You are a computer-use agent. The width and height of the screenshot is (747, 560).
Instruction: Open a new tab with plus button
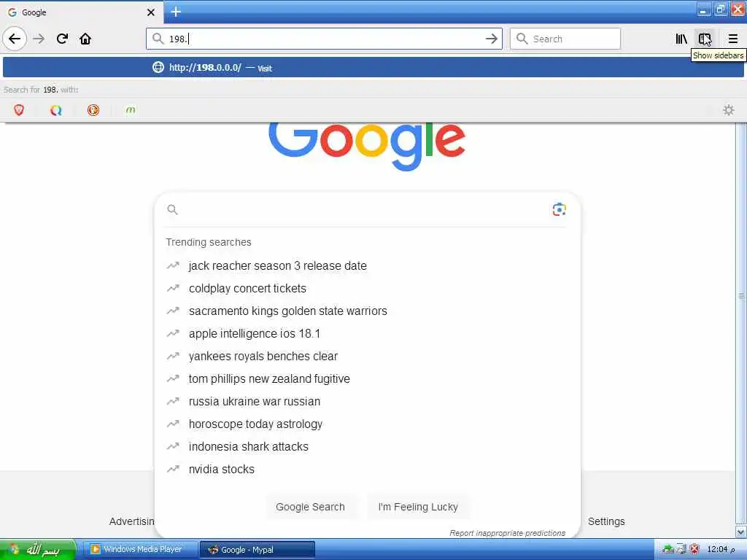(x=176, y=12)
